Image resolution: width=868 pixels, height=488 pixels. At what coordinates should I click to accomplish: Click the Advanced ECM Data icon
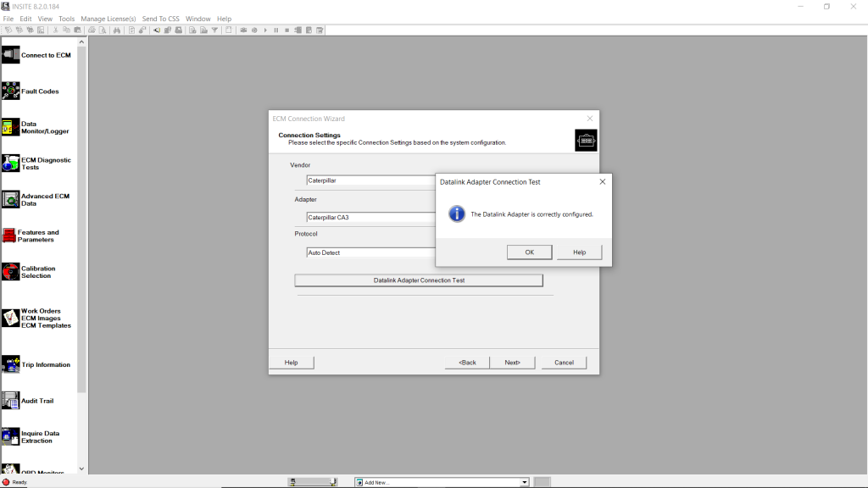point(11,199)
